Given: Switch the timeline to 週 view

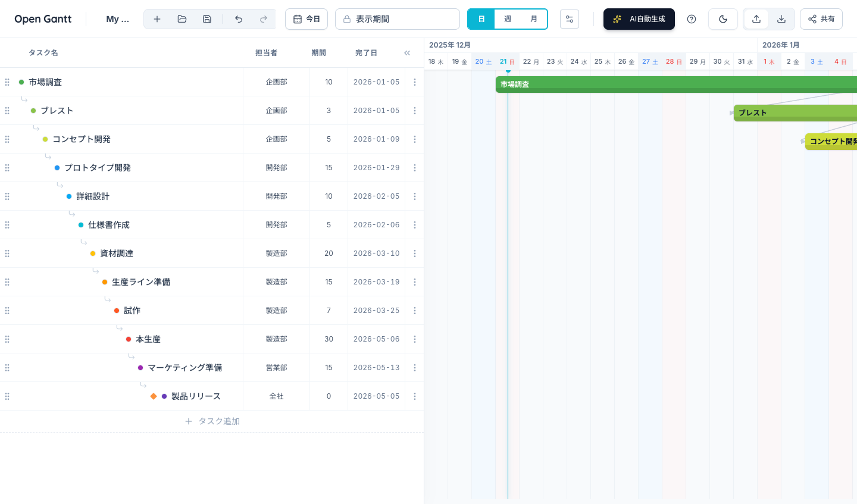Looking at the screenshot, I should point(508,18).
